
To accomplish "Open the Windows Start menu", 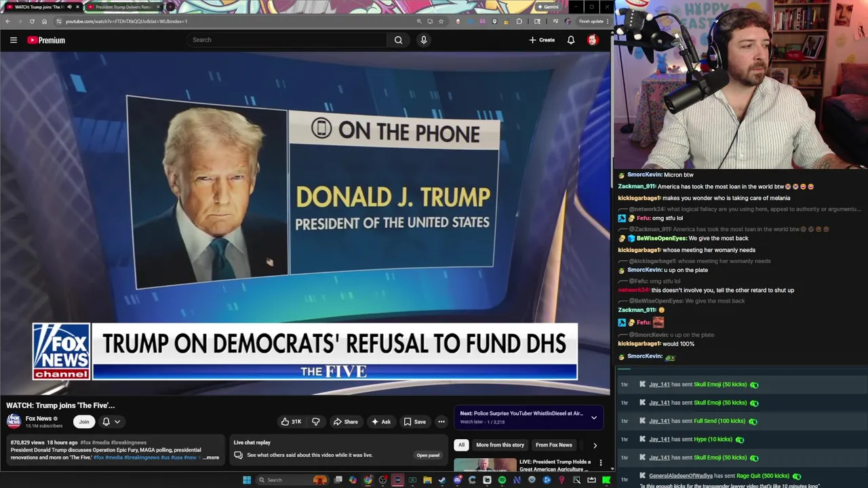I will (x=247, y=480).
